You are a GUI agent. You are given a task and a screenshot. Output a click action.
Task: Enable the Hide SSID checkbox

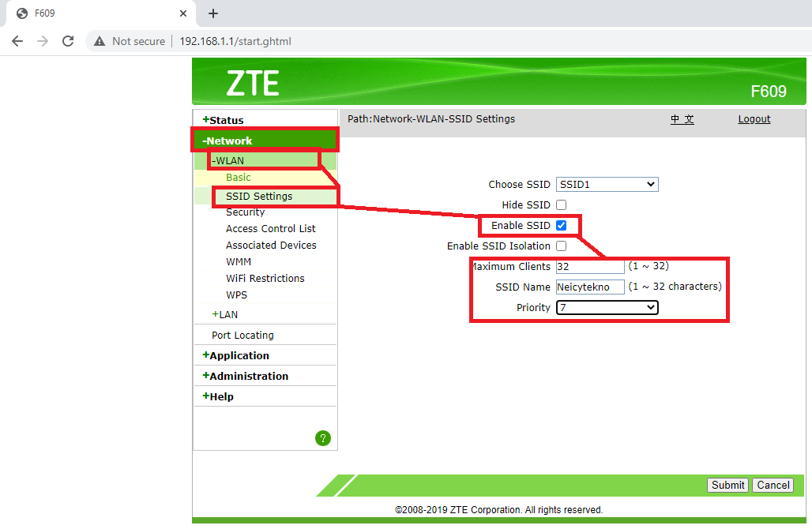562,204
